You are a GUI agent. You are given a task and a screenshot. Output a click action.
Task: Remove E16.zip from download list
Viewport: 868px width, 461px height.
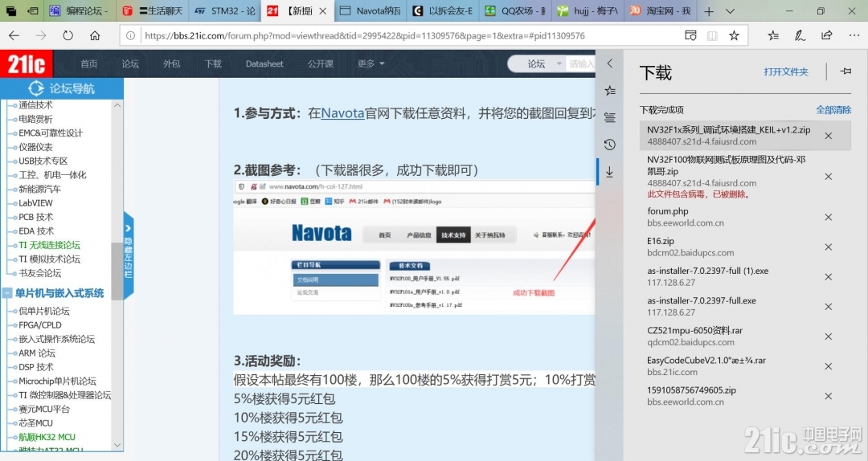[828, 247]
